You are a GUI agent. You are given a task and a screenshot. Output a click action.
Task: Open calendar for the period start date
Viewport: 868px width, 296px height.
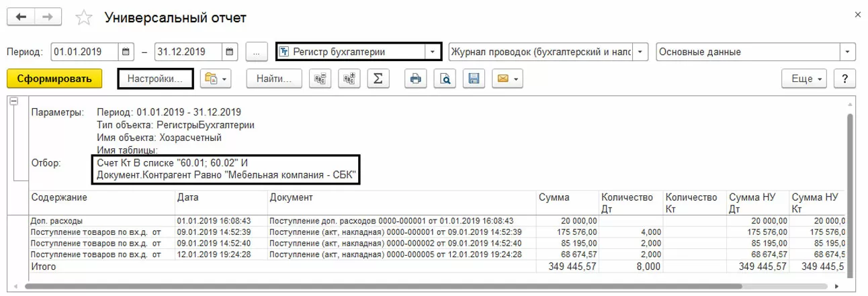pyautogui.click(x=126, y=52)
